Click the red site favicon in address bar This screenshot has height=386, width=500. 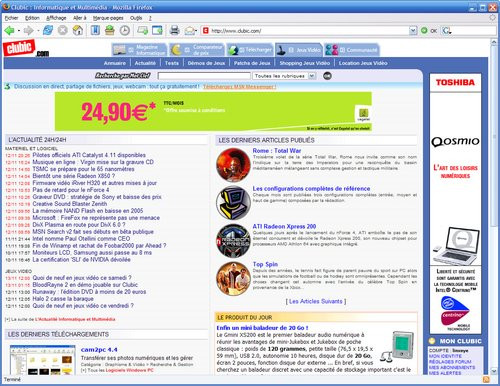tap(206, 31)
